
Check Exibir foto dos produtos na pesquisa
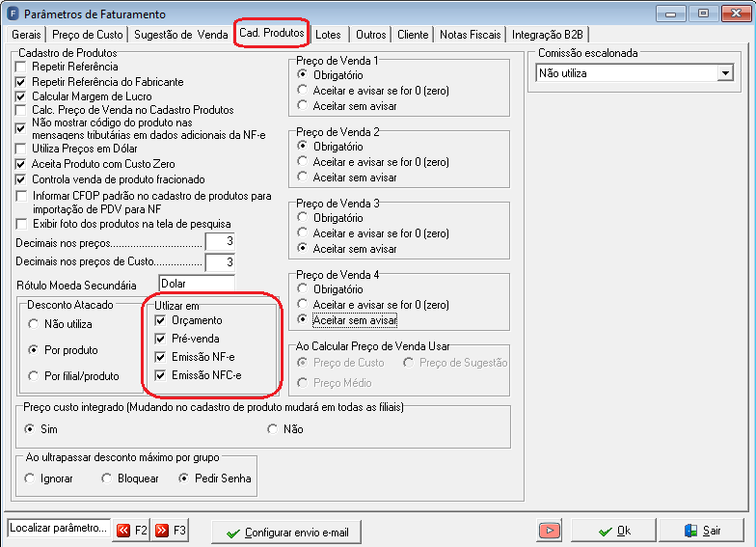pyautogui.click(x=21, y=224)
